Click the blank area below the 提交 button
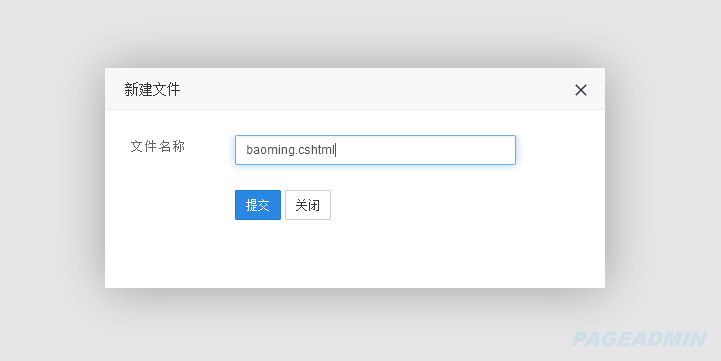721x361 pixels. tap(258, 253)
